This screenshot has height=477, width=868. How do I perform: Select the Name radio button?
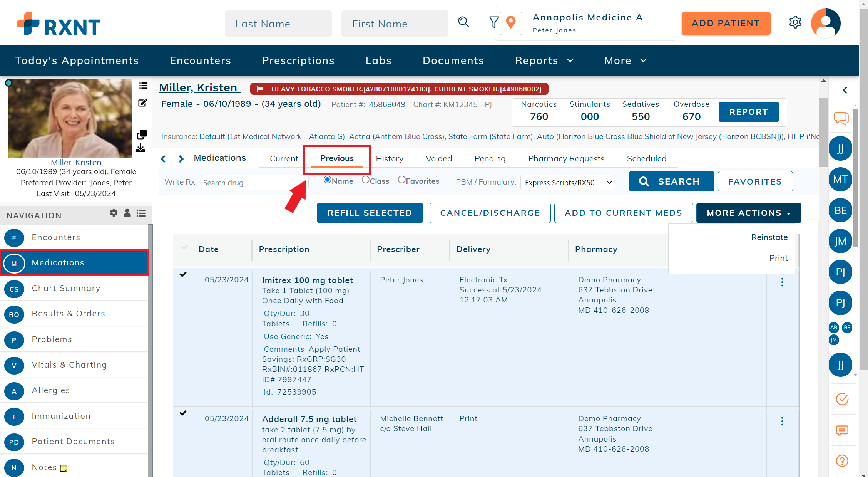tap(328, 180)
